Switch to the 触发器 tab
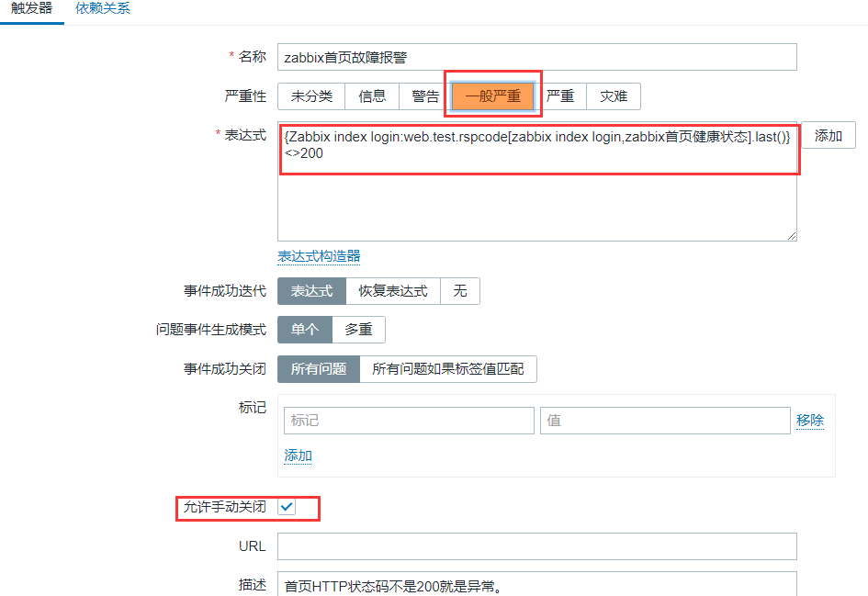Screen dimensions: 868x596 pos(31,9)
